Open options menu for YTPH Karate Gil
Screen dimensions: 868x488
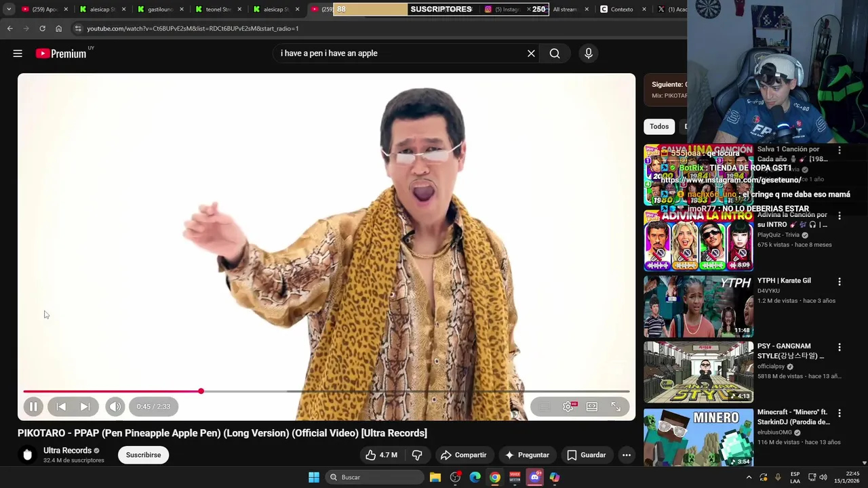pos(840,281)
